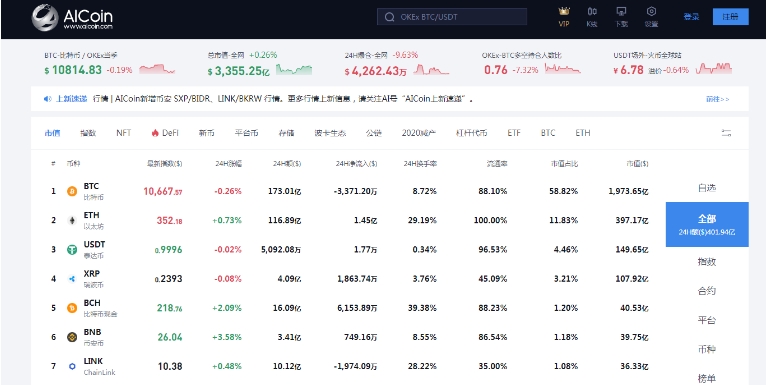This screenshot has width=767, height=385.
Task: Open the USDT row name
Action: click(94, 249)
